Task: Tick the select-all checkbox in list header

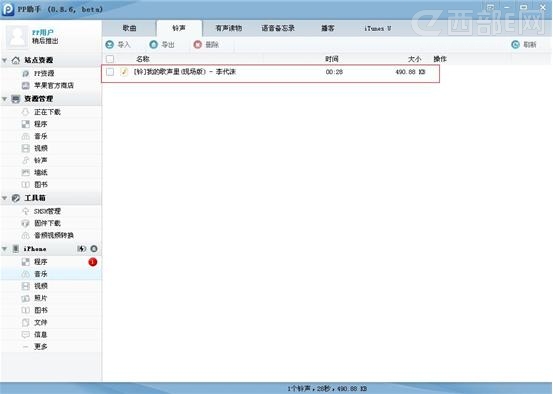Action: tap(110, 59)
